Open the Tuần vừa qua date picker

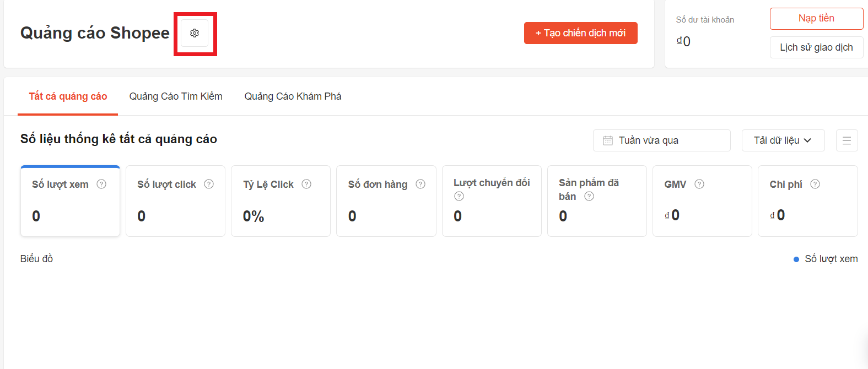pos(661,140)
